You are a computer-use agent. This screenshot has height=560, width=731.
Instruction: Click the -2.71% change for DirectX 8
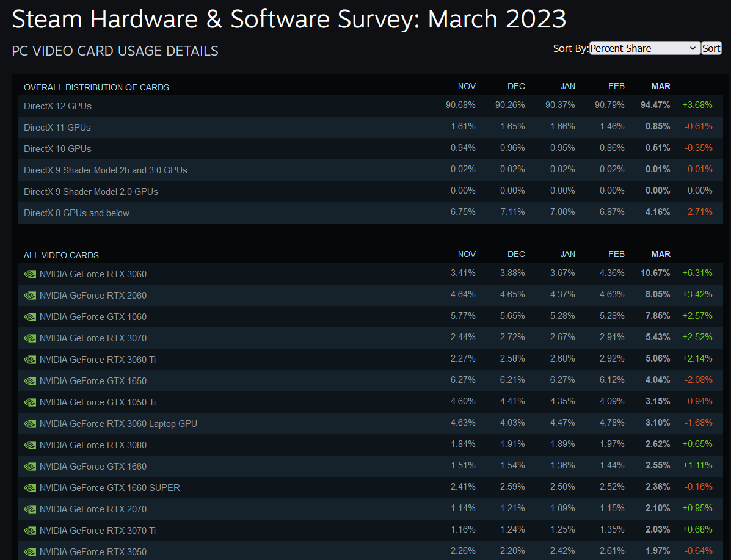(x=699, y=212)
